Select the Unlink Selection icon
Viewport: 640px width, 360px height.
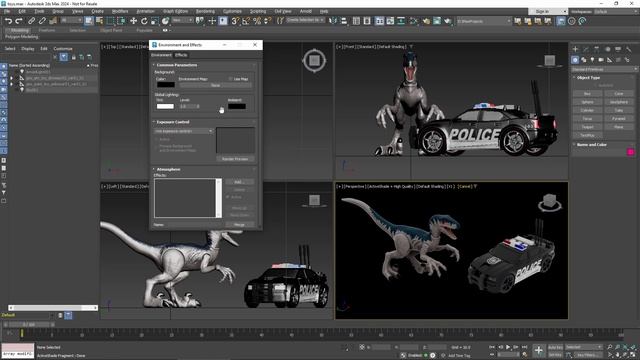point(42,21)
